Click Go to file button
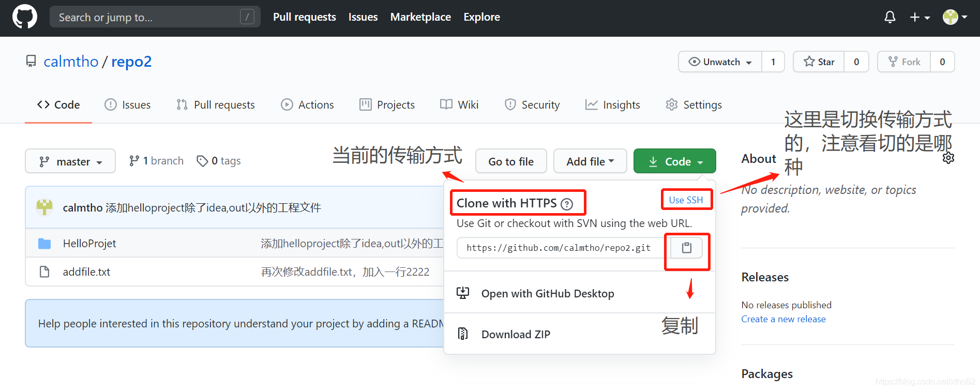 511,161
